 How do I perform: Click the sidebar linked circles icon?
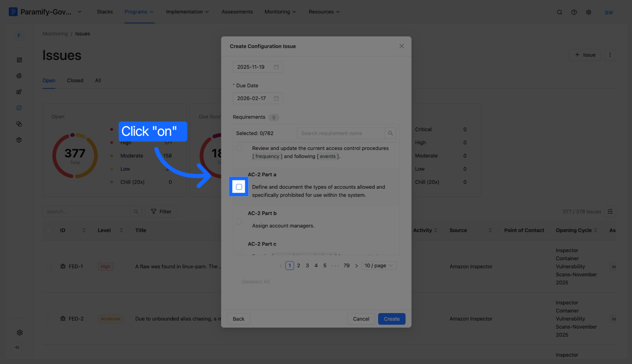(x=19, y=124)
